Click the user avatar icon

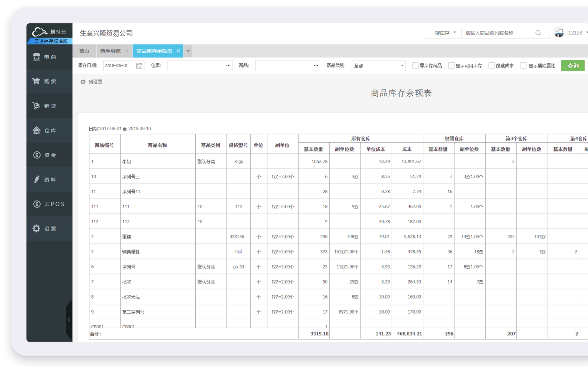[x=559, y=33]
